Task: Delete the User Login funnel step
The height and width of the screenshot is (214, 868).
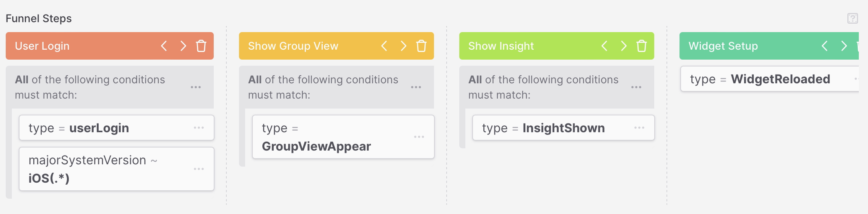Action: click(x=201, y=46)
